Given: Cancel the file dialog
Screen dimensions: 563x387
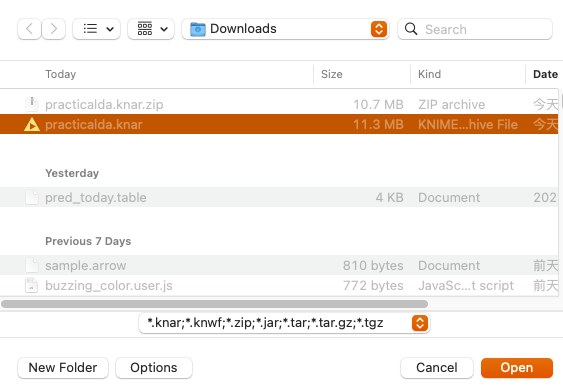Looking at the screenshot, I should (437, 368).
